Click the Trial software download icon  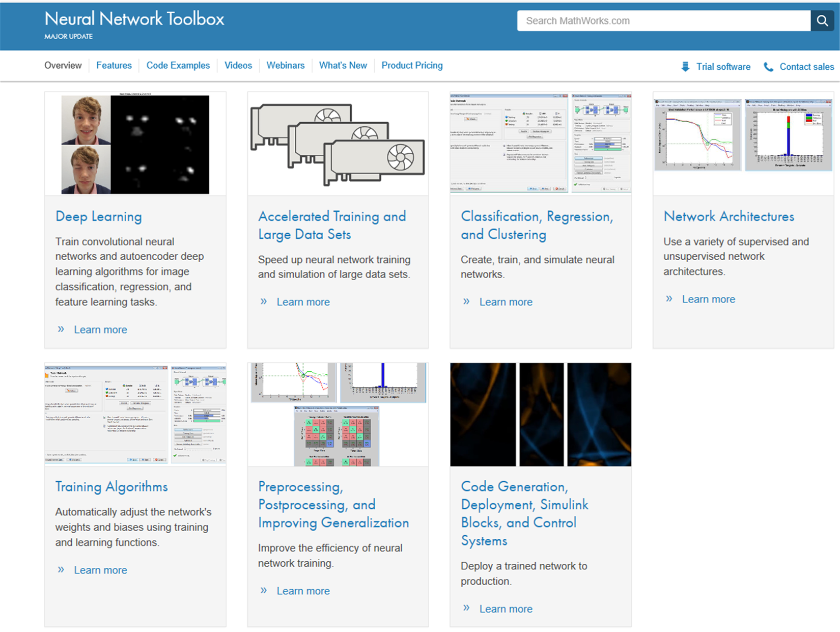[685, 67]
